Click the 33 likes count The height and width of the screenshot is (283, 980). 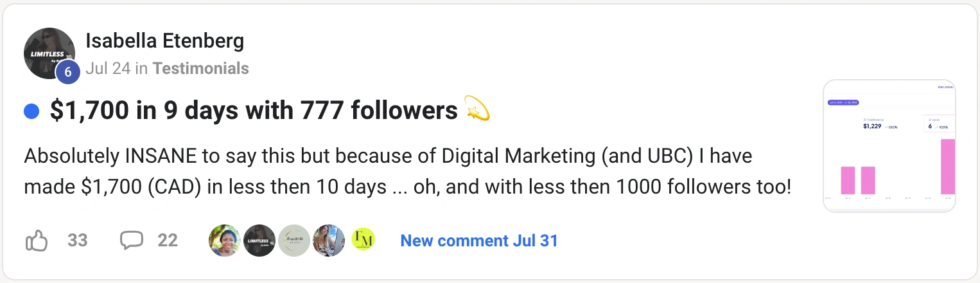[x=78, y=241]
